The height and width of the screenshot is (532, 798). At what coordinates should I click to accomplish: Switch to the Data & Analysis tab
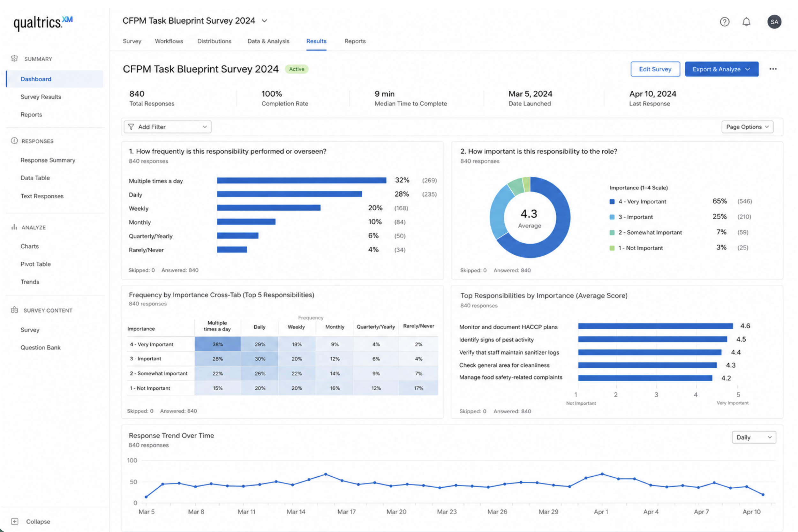click(268, 41)
